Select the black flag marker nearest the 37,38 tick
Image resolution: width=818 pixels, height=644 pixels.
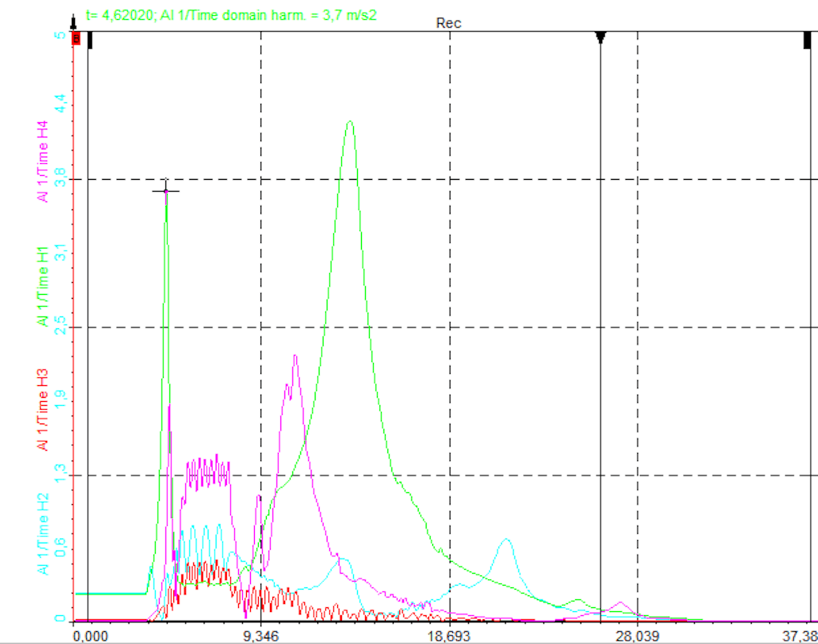point(808,40)
